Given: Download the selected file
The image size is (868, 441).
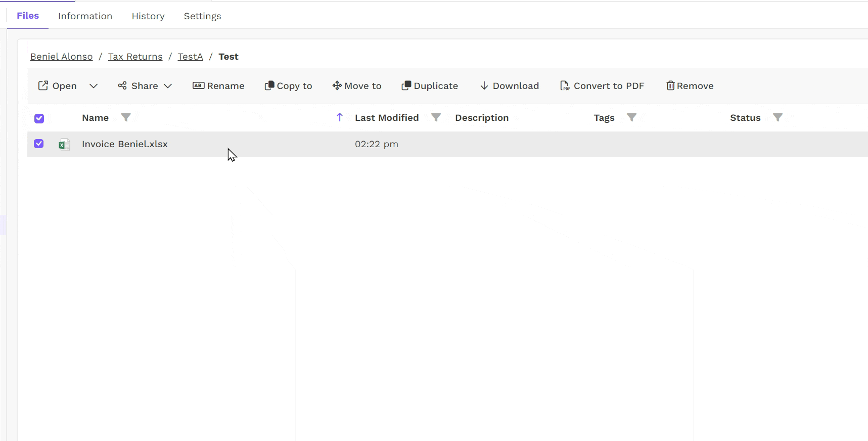Looking at the screenshot, I should (509, 86).
